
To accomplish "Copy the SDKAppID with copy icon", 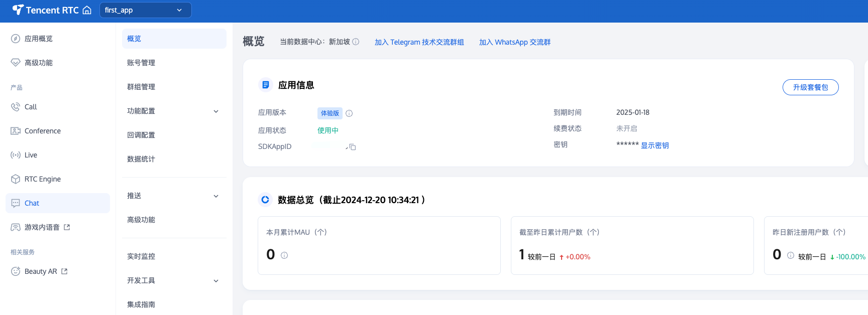I will [352, 147].
